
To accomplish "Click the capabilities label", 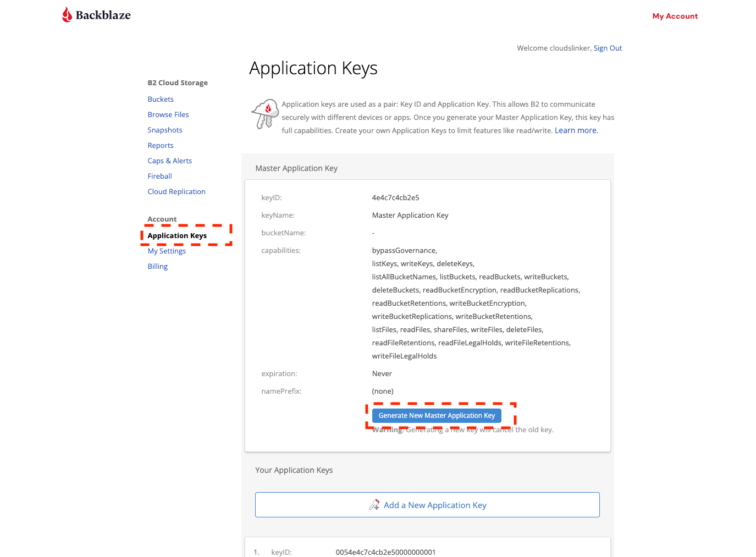I will 281,250.
